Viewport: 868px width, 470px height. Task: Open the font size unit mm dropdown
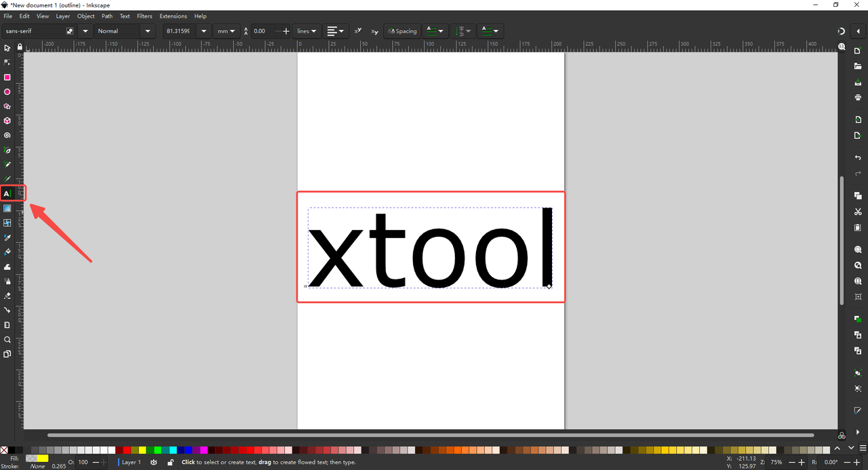pyautogui.click(x=226, y=31)
